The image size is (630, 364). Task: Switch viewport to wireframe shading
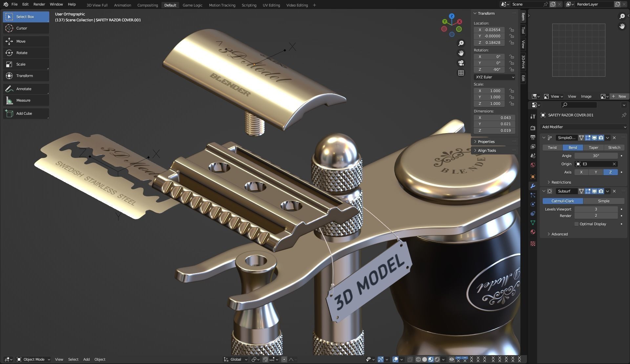click(418, 359)
